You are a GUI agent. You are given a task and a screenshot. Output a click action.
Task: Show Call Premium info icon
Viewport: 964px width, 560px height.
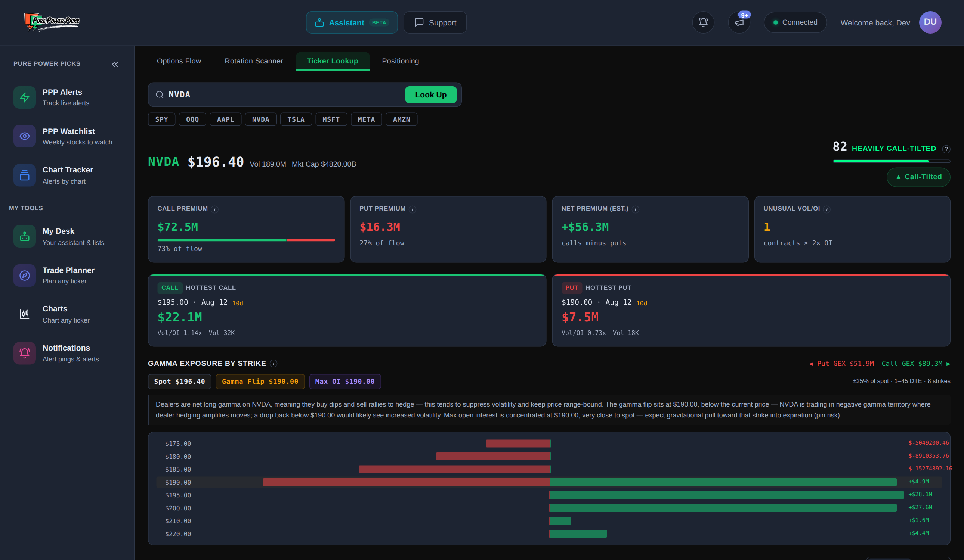coord(214,209)
